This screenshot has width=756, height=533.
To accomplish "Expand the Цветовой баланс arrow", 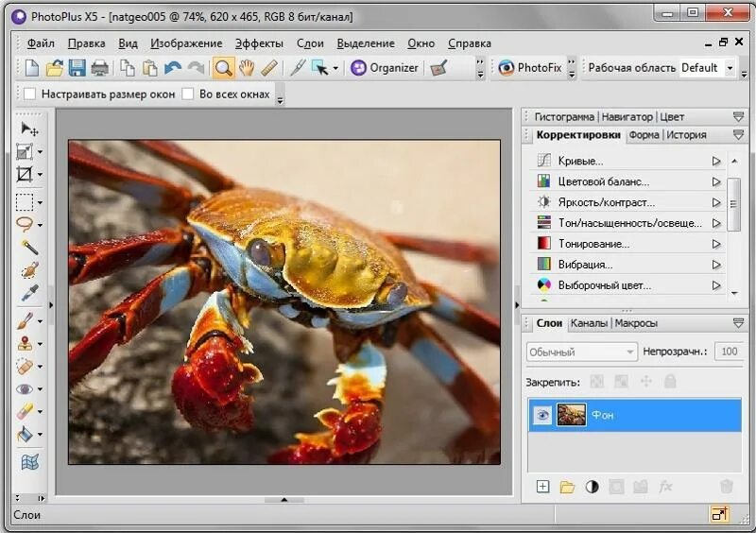I will coord(716,181).
